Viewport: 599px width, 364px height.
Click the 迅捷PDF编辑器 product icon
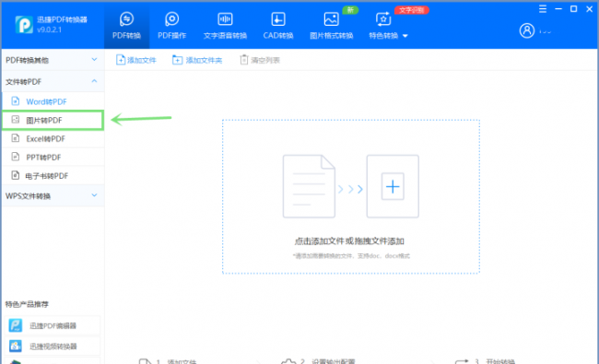pyautogui.click(x=16, y=325)
